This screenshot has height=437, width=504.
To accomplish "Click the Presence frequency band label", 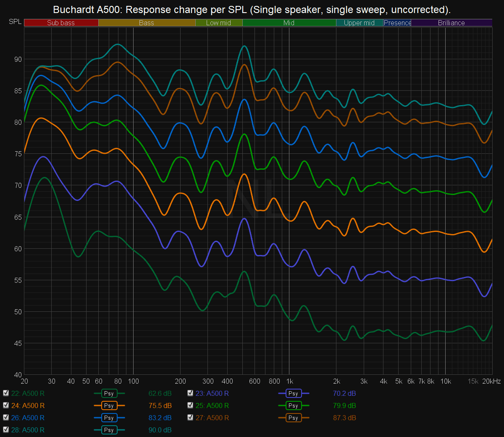I will 397,23.
